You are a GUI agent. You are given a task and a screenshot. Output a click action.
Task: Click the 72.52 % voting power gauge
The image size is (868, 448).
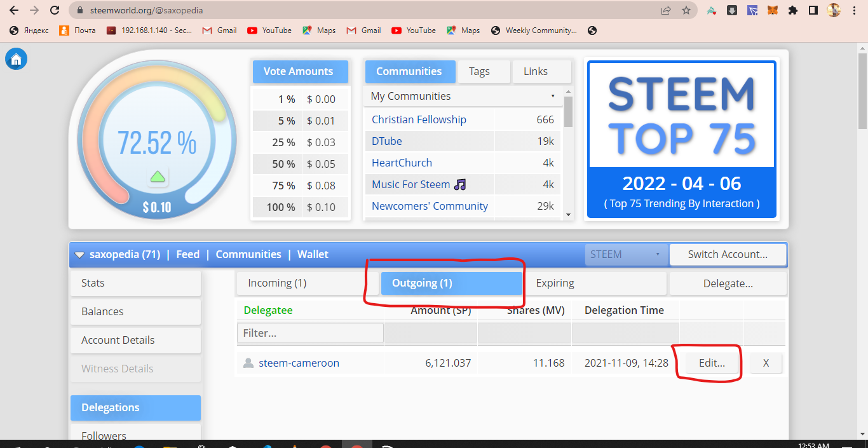157,139
